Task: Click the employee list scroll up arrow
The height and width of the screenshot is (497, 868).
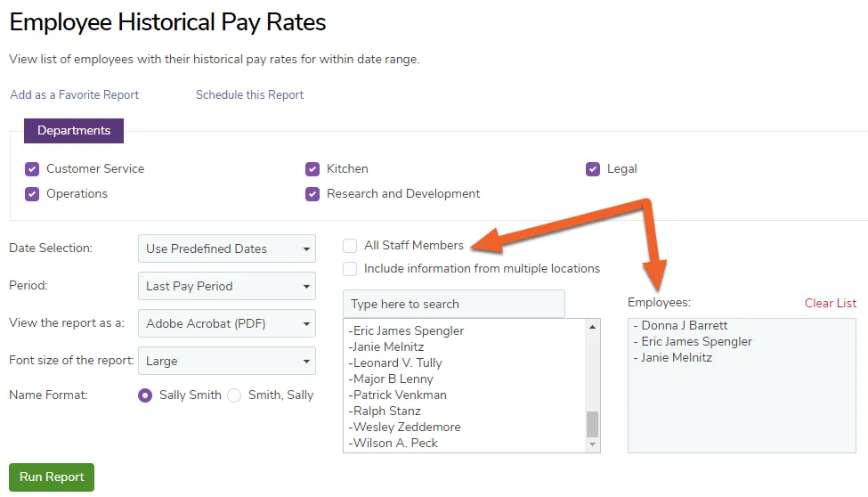Action: point(592,327)
